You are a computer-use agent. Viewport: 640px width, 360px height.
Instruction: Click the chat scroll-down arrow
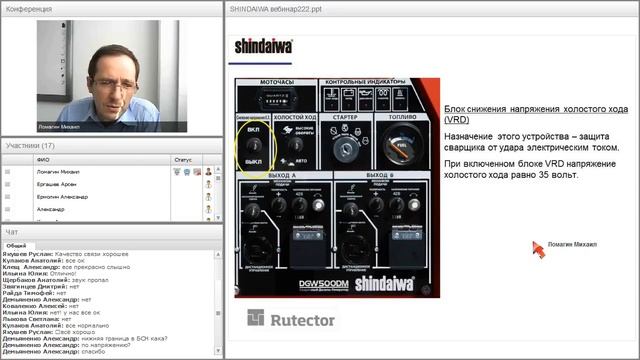point(218,351)
